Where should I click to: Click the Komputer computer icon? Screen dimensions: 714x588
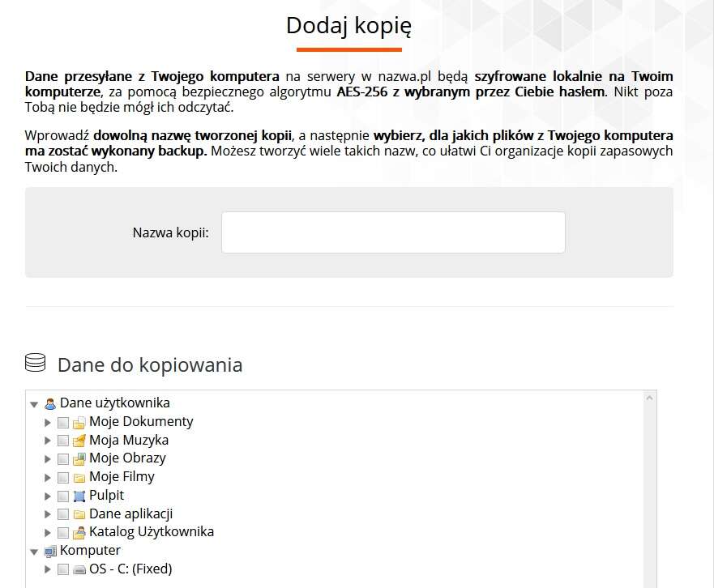coord(51,551)
